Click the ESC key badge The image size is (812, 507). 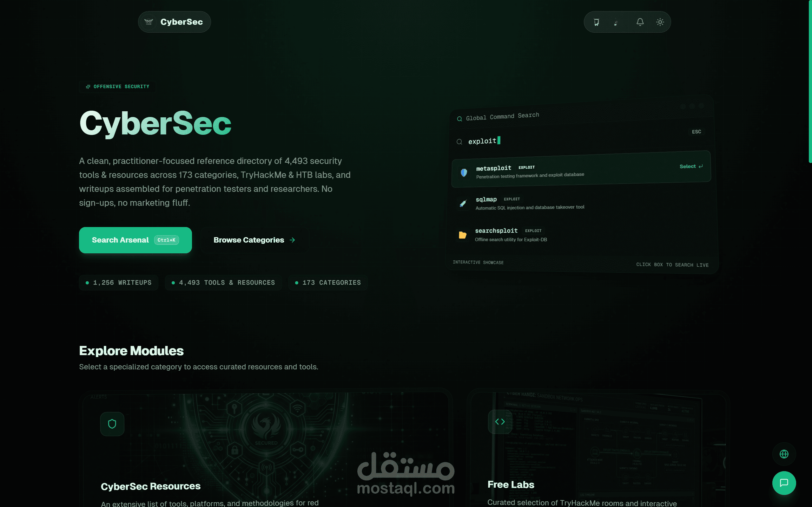pyautogui.click(x=696, y=132)
